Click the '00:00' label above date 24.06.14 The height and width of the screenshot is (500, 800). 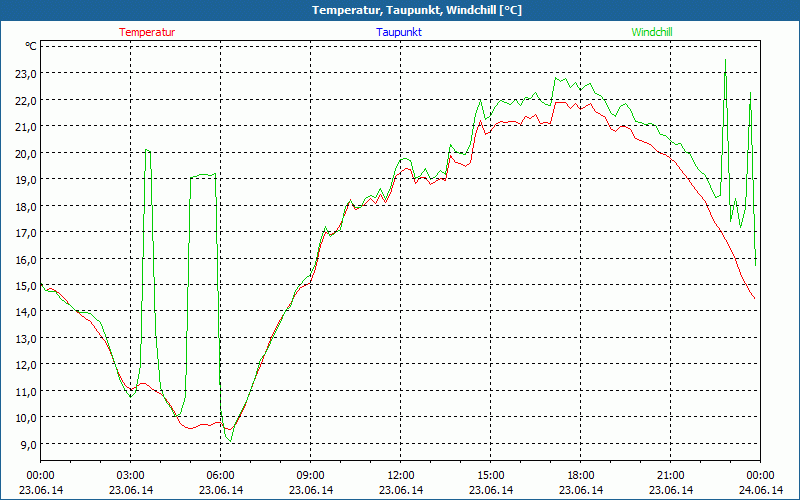pos(760,476)
